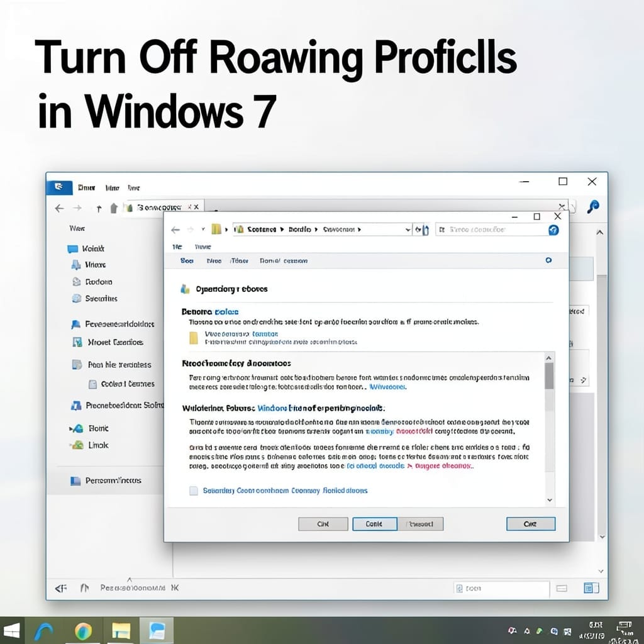Open the "Wiveooer." link in the dialog text
Viewport: 644px width, 644px height.
click(387, 387)
